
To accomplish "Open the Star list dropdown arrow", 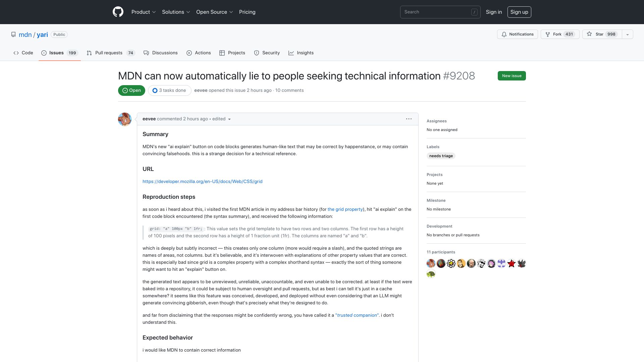I will [628, 34].
